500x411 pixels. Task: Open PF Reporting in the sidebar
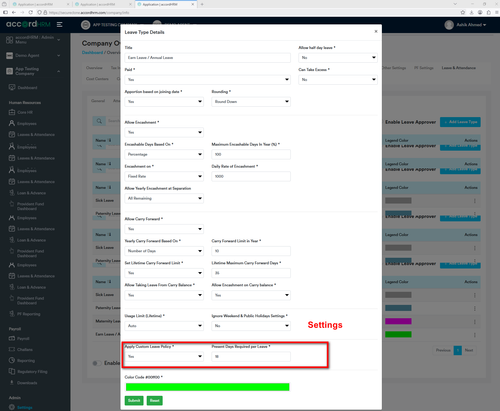click(x=28, y=314)
